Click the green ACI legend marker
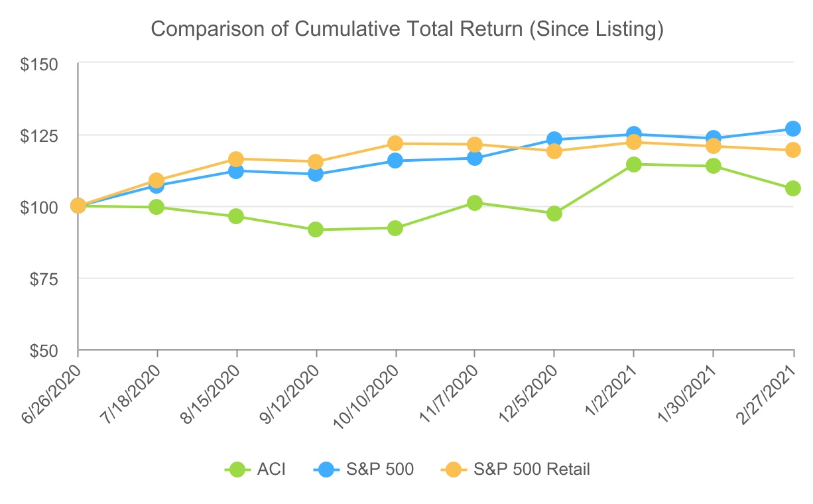813x504 pixels. [x=238, y=470]
